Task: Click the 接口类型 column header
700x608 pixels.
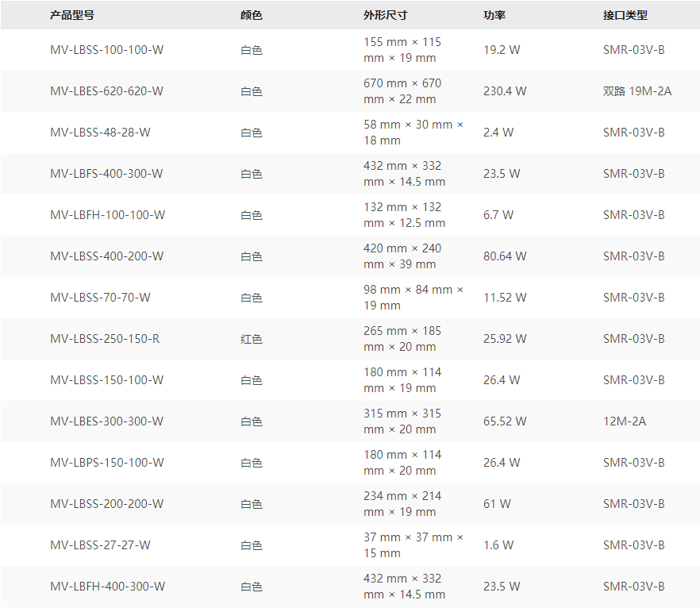Action: (625, 15)
